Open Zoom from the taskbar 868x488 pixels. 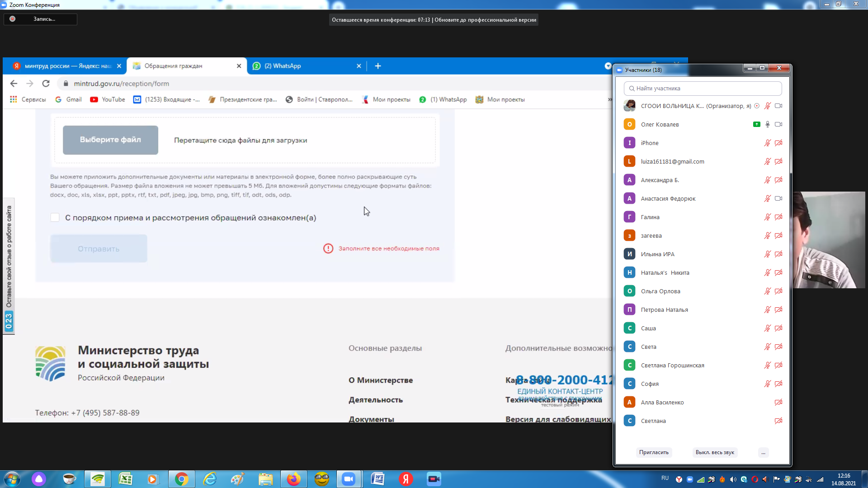pyautogui.click(x=349, y=479)
